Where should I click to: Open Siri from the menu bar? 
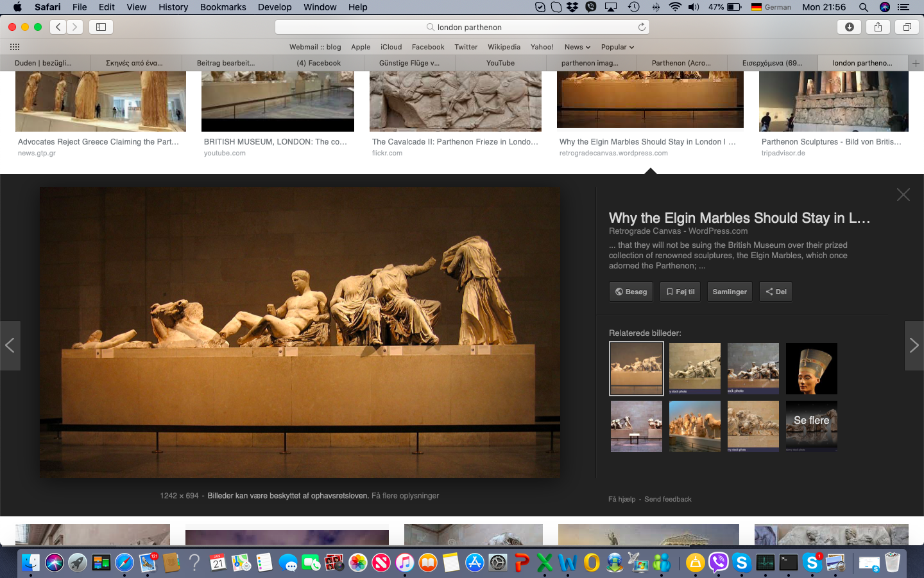click(x=885, y=7)
